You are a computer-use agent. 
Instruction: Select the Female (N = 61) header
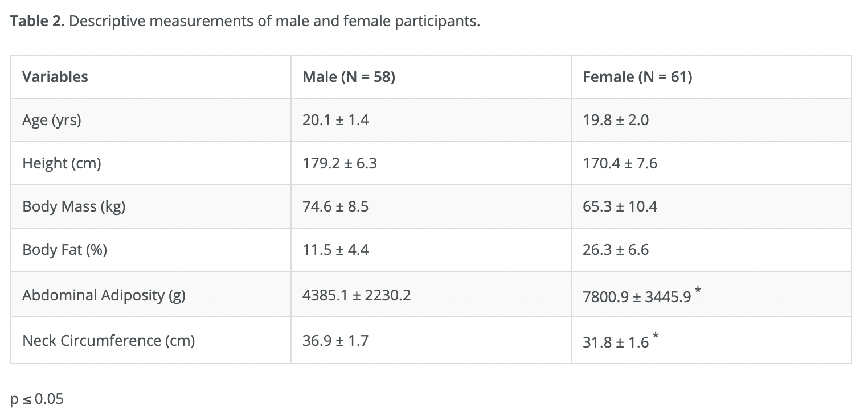[x=637, y=77]
